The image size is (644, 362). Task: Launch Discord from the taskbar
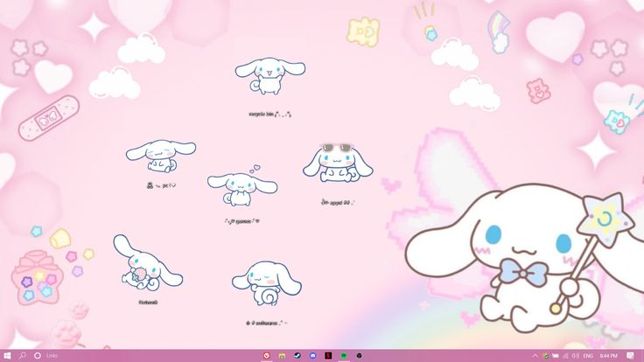(312, 356)
